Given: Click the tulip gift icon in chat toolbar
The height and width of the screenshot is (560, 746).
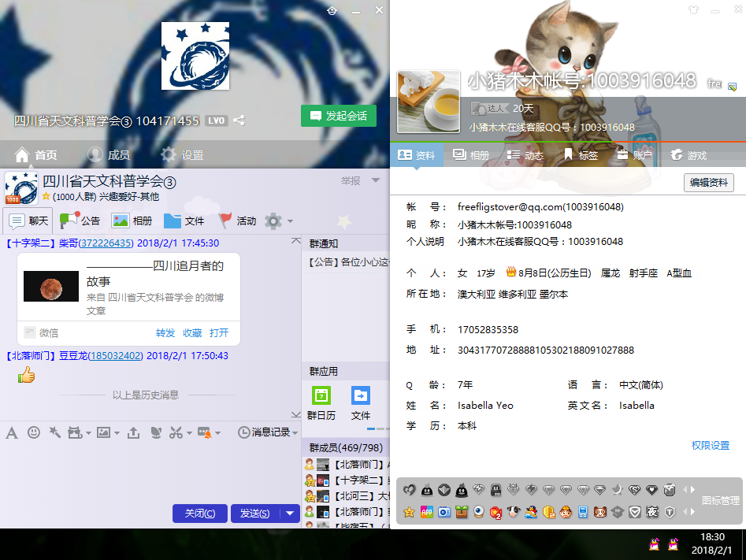Looking at the screenshot, I should pos(155,432).
